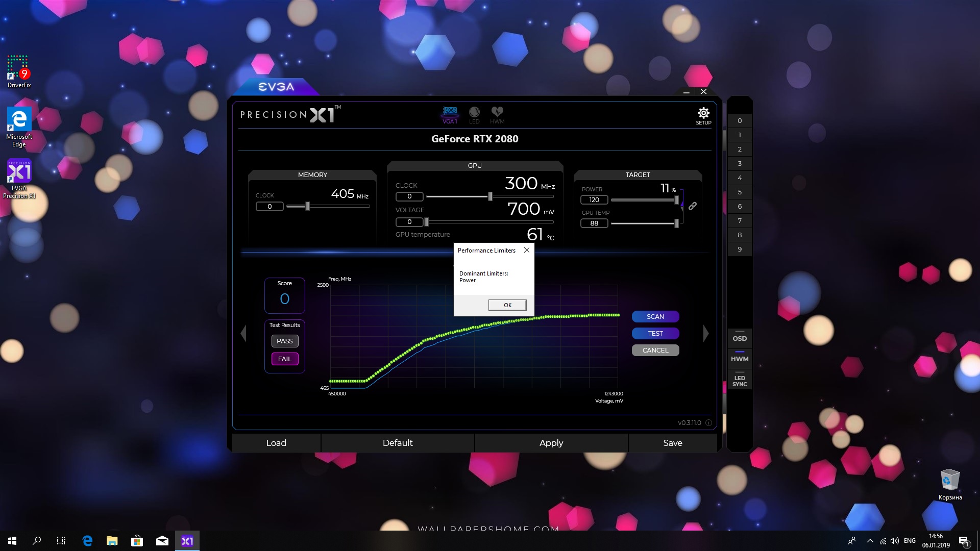Screen dimensions: 980x551
Task: Click the GPU clock offset slider handle
Action: (x=490, y=196)
